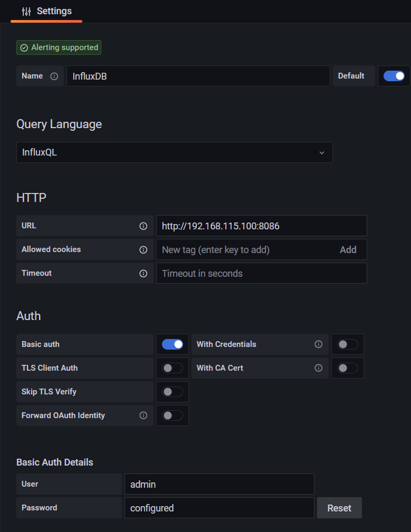
Task: Open the Query Language InfluxQL dropdown
Action: point(174,152)
